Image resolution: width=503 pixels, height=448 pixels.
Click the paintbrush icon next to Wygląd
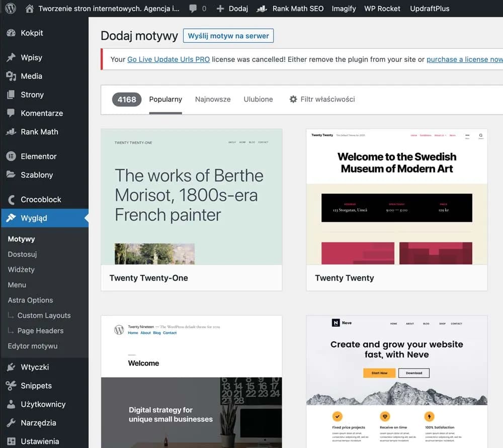pyautogui.click(x=11, y=218)
